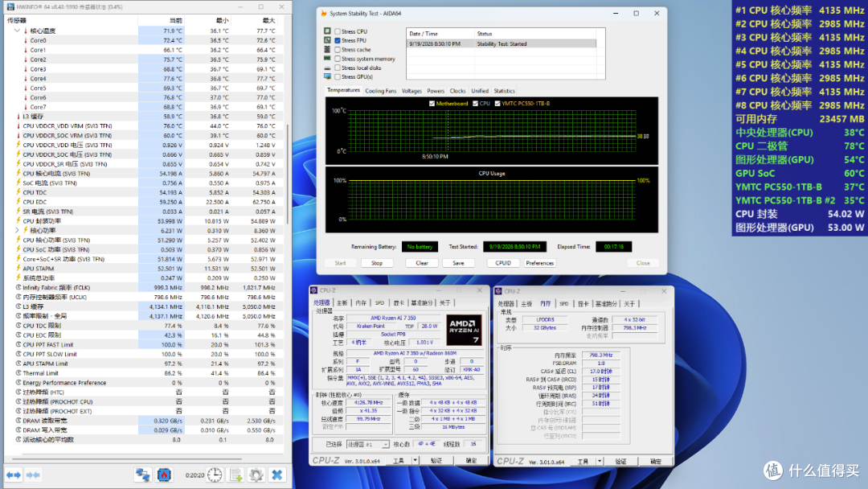Viewport: 868px width, 489px height.
Task: Click the AMD Ryzen AI 7 logo in CPU-Z
Action: coord(464,330)
